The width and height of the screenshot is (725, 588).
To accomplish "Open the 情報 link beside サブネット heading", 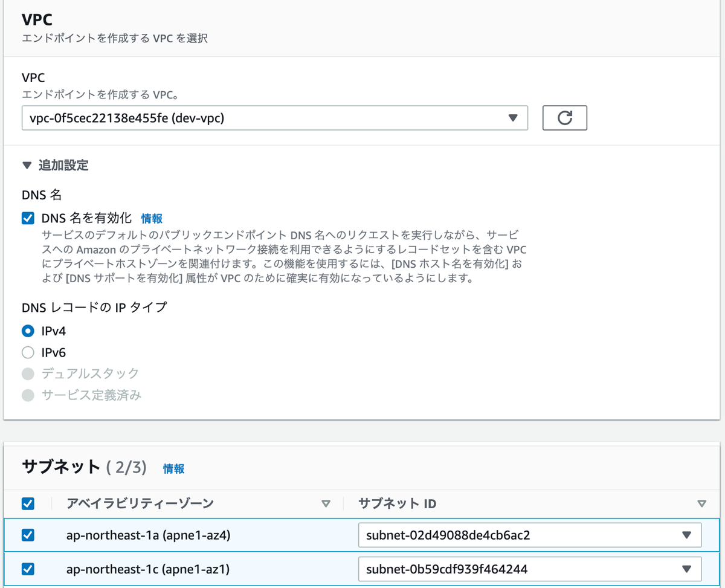I will 173,468.
